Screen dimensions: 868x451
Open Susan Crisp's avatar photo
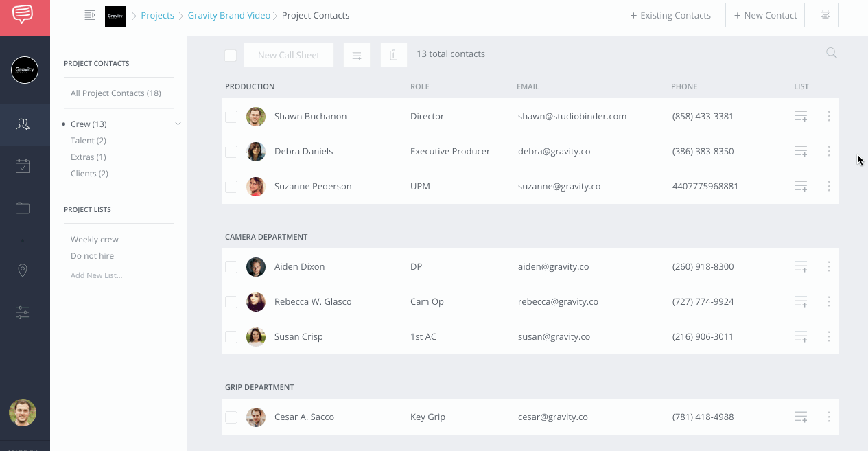click(x=256, y=337)
